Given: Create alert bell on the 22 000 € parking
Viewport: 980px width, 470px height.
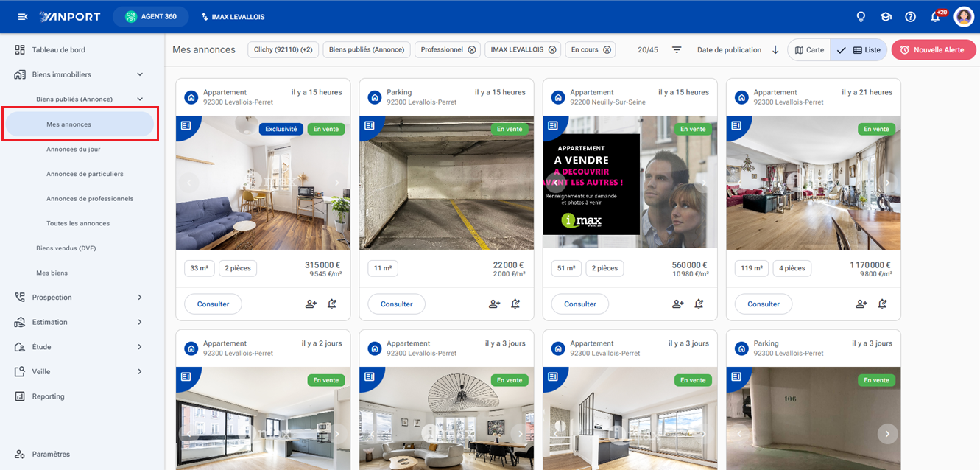Looking at the screenshot, I should tap(515, 304).
